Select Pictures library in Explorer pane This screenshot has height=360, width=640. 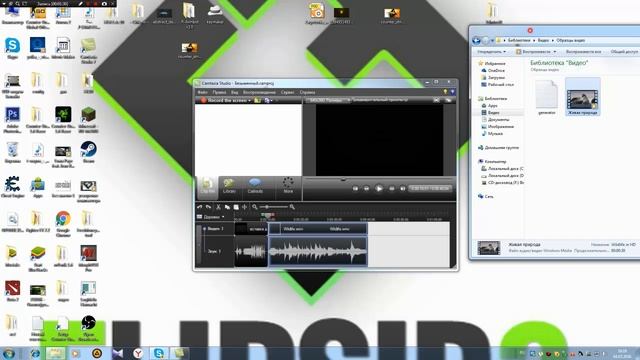pos(498,127)
